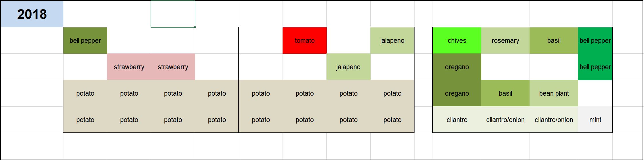Select the top bright green bell pepper cell

(595, 41)
